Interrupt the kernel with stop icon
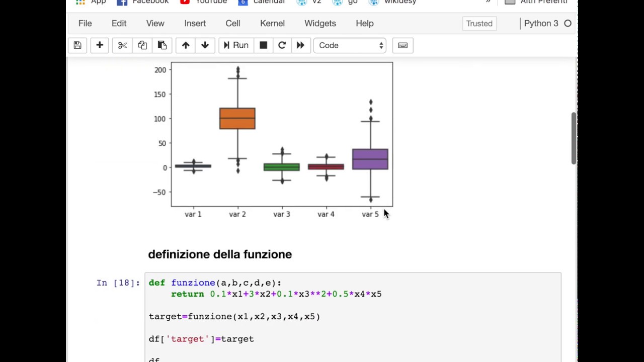Viewport: 644px width, 362px height. click(263, 45)
